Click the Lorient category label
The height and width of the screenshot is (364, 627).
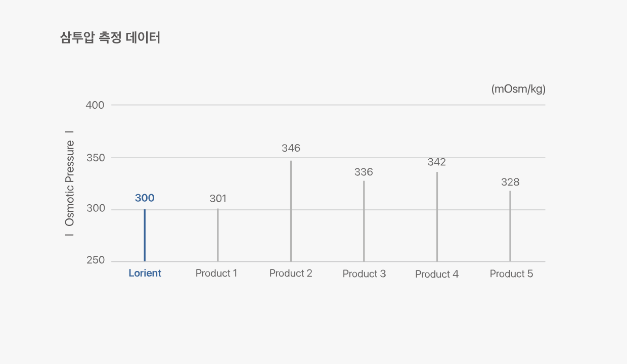pyautogui.click(x=145, y=274)
